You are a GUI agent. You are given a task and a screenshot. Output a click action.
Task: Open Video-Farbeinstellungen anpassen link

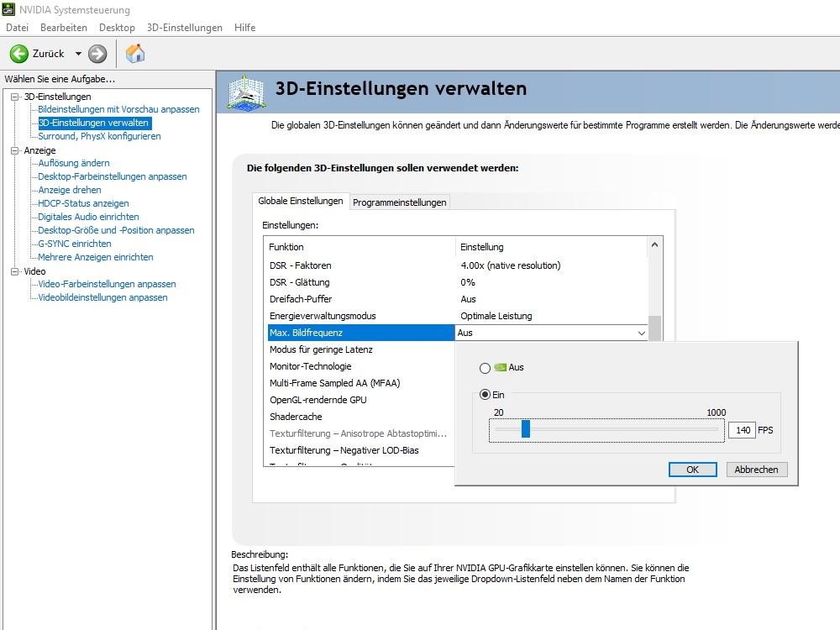coord(107,284)
